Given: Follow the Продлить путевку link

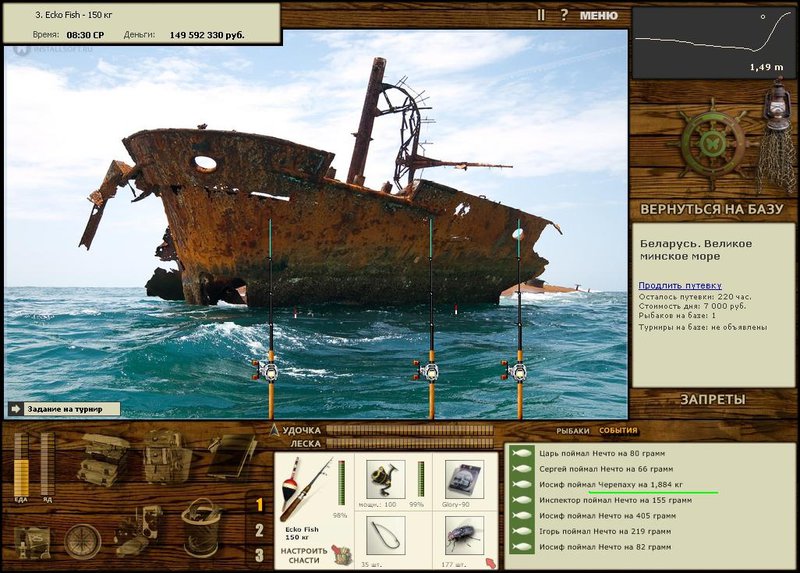Looking at the screenshot, I should click(x=680, y=286).
